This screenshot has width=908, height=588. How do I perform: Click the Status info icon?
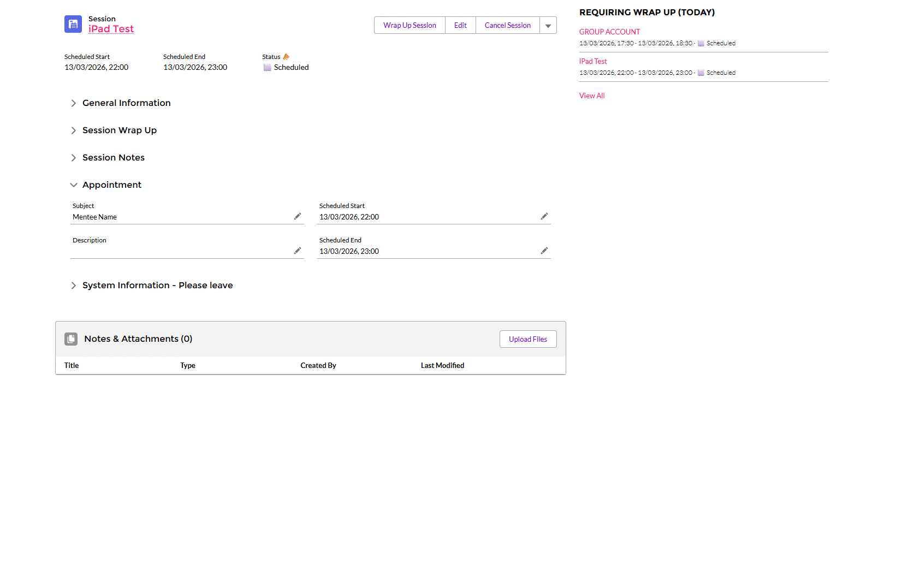point(286,57)
